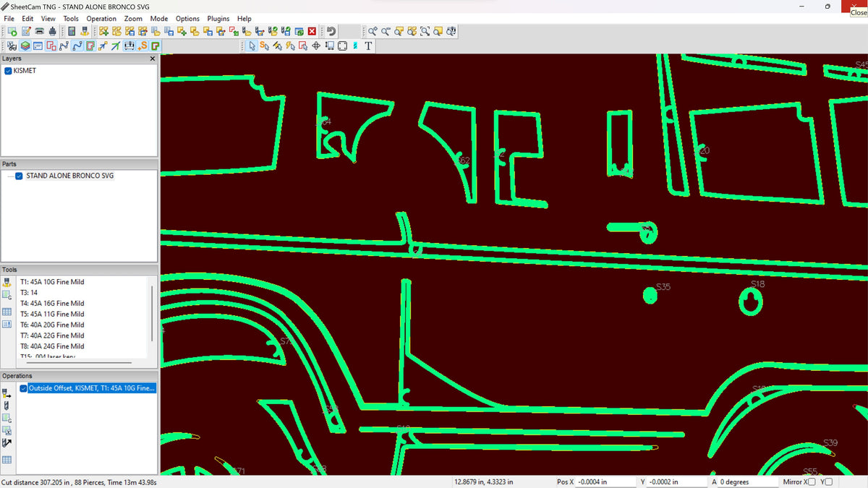Toggle the KISMET layer checkbox
868x488 pixels.
click(8, 71)
